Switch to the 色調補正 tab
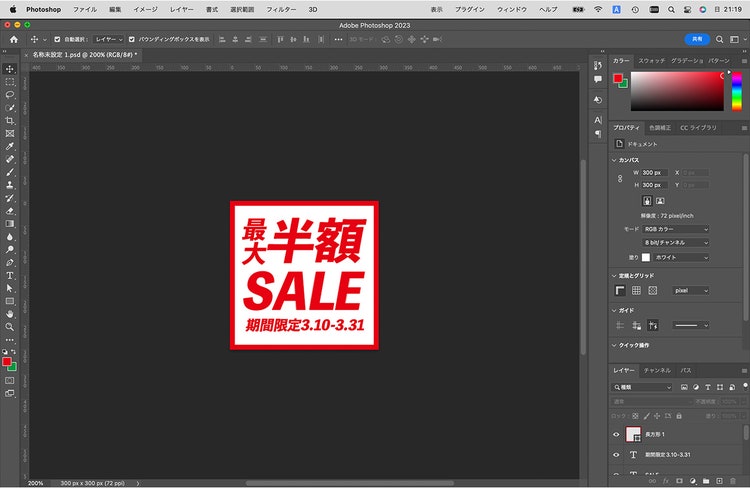750x488 pixels. (660, 128)
